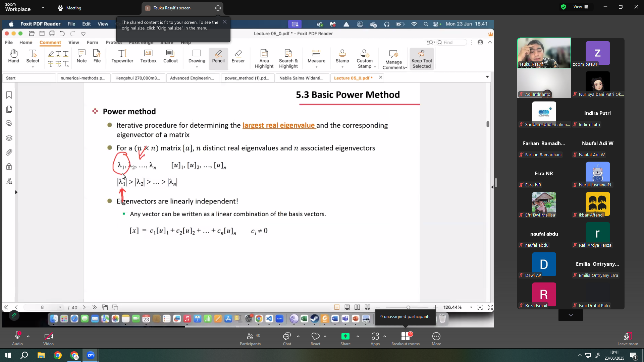Open the Stamp dropdown
Viewport: 644px width, 362px height.
[342, 67]
